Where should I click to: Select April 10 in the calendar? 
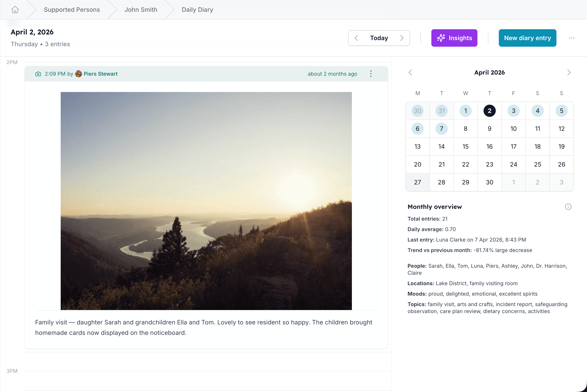(x=514, y=129)
